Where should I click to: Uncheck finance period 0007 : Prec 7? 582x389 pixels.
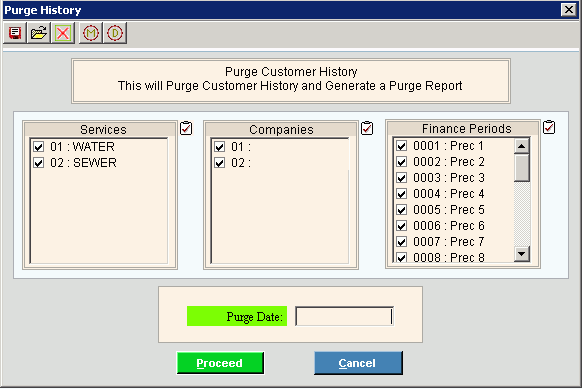pyautogui.click(x=402, y=241)
